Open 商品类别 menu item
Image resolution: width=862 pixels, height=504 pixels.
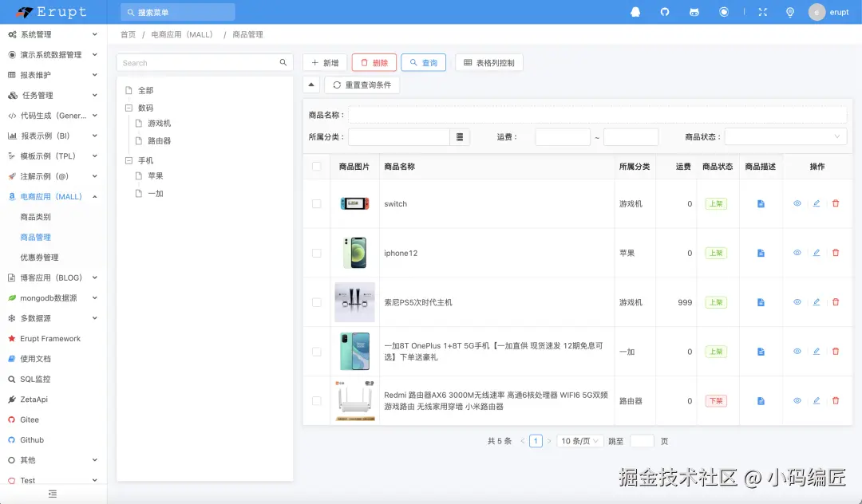click(x=36, y=217)
